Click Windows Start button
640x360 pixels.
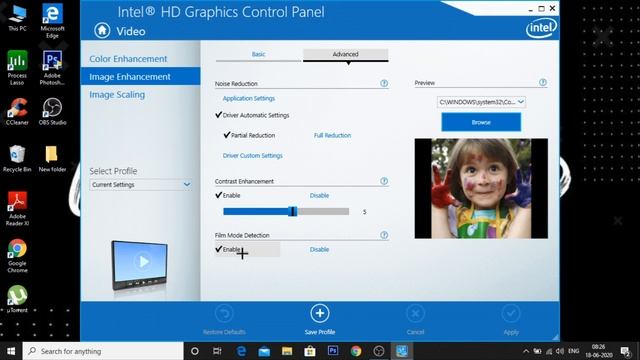tap(11, 351)
